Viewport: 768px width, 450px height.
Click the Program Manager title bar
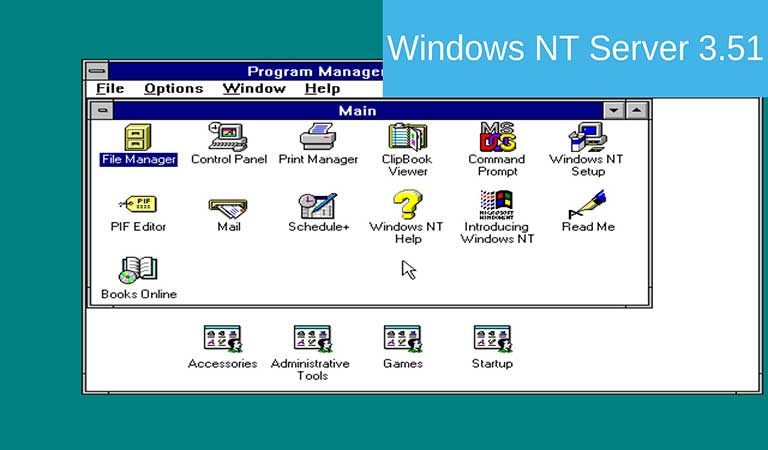(x=245, y=71)
